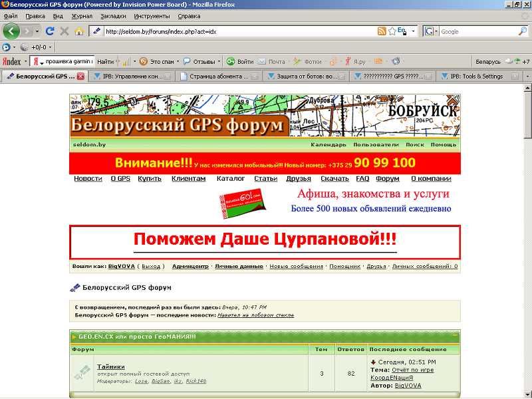
Task: Reload the page with the blue Refresh icon
Action: click(x=50, y=31)
